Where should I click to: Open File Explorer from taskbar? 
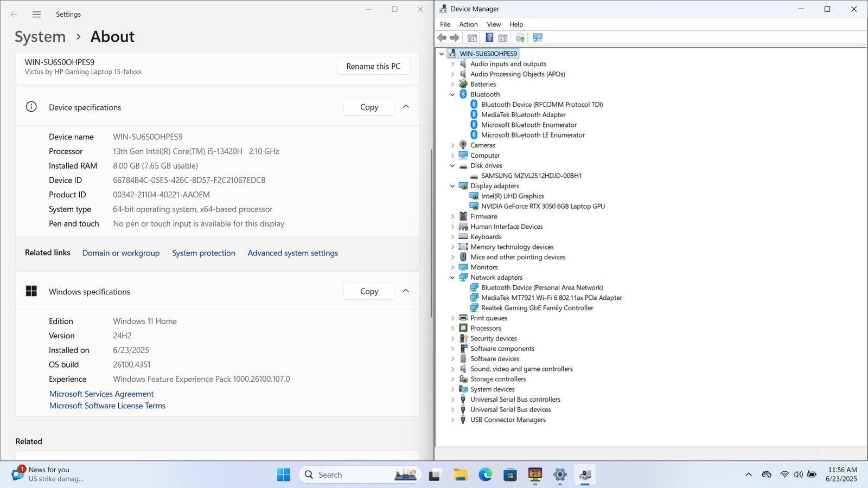click(x=461, y=475)
